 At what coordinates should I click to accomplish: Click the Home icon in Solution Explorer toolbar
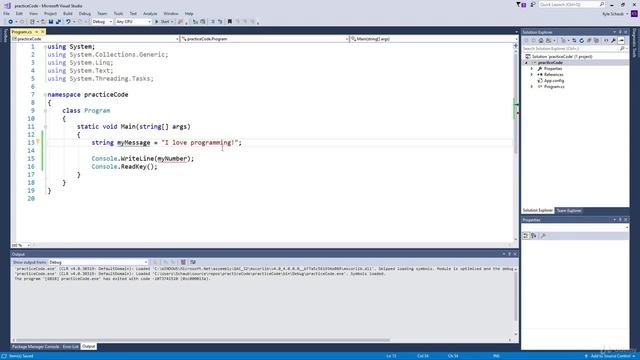(541, 40)
